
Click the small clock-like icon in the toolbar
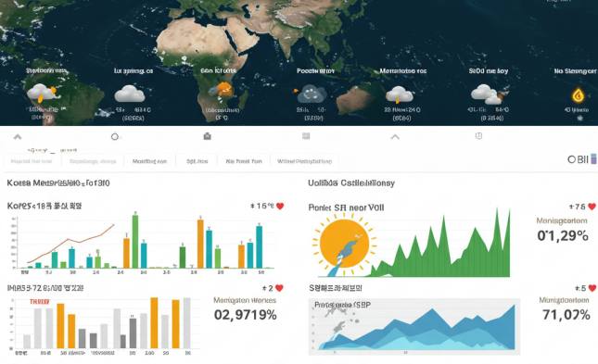(478, 136)
